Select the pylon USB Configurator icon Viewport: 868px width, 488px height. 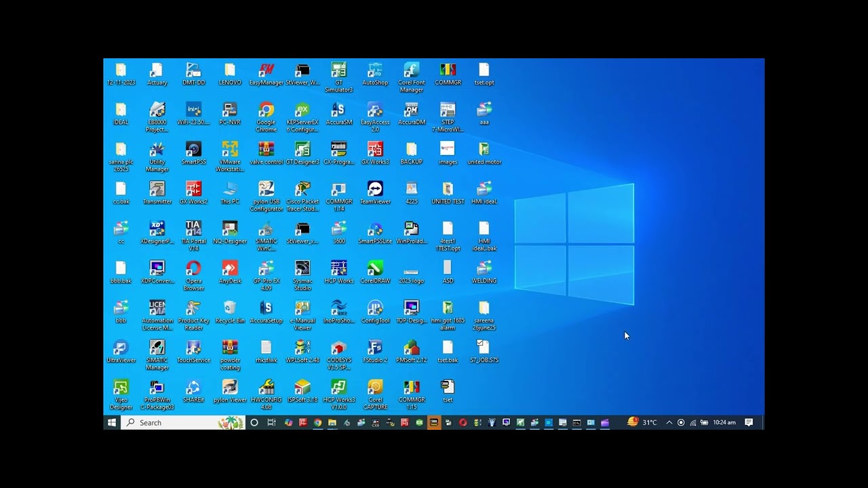[266, 197]
